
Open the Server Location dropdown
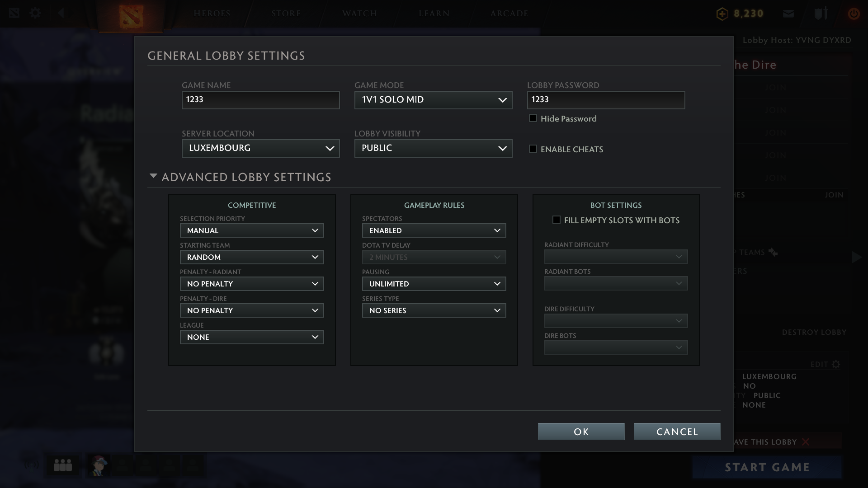(260, 148)
